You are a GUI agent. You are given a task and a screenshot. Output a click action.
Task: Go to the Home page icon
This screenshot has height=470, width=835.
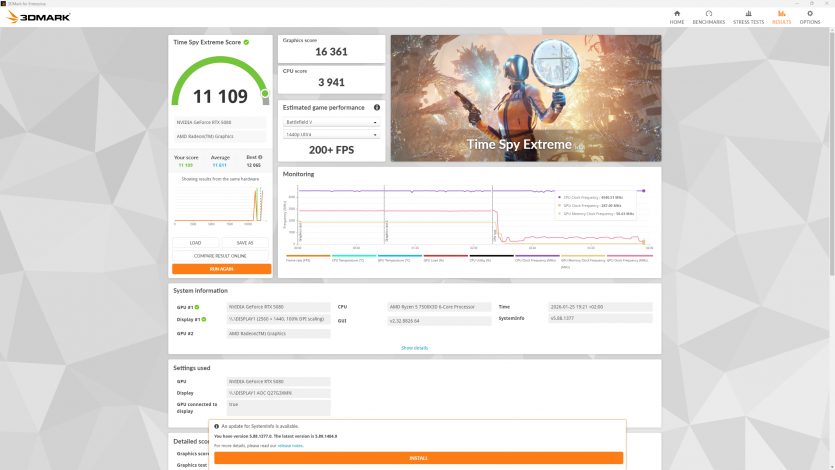pyautogui.click(x=677, y=16)
